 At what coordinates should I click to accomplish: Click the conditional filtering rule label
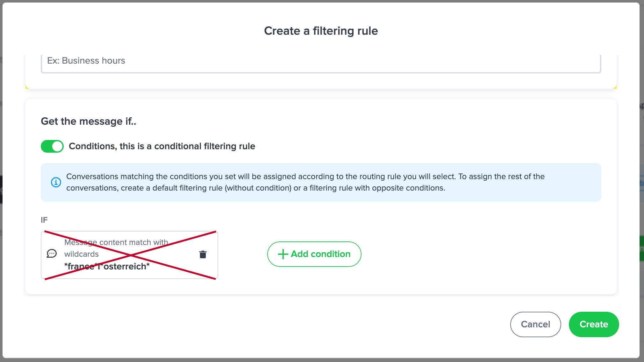coord(162,146)
